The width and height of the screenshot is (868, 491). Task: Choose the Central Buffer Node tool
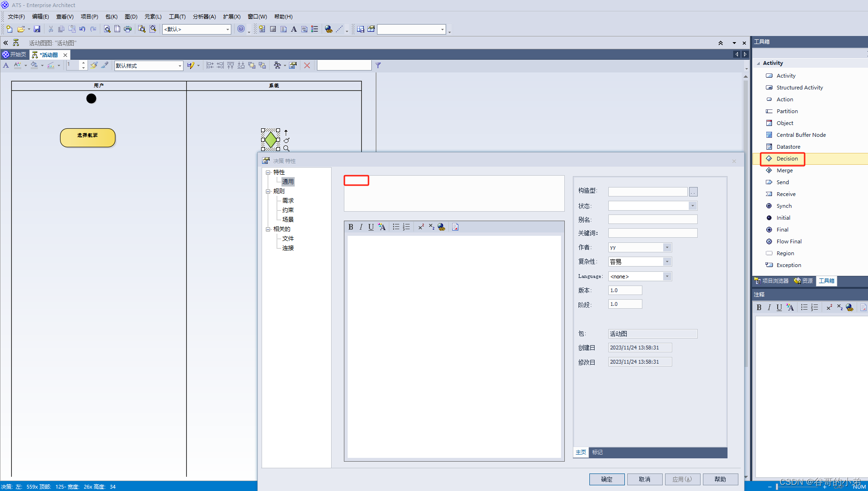(801, 135)
